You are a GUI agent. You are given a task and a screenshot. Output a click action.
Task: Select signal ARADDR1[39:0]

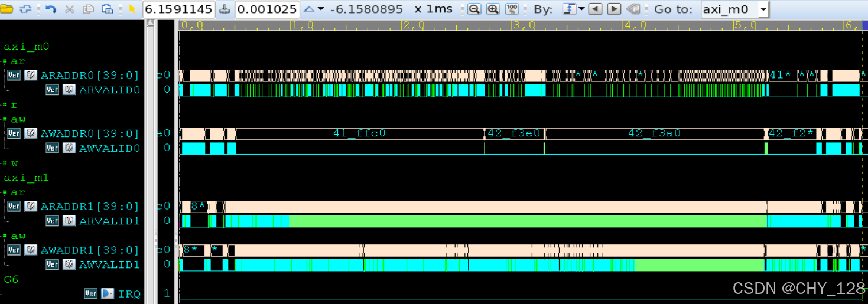(90, 207)
